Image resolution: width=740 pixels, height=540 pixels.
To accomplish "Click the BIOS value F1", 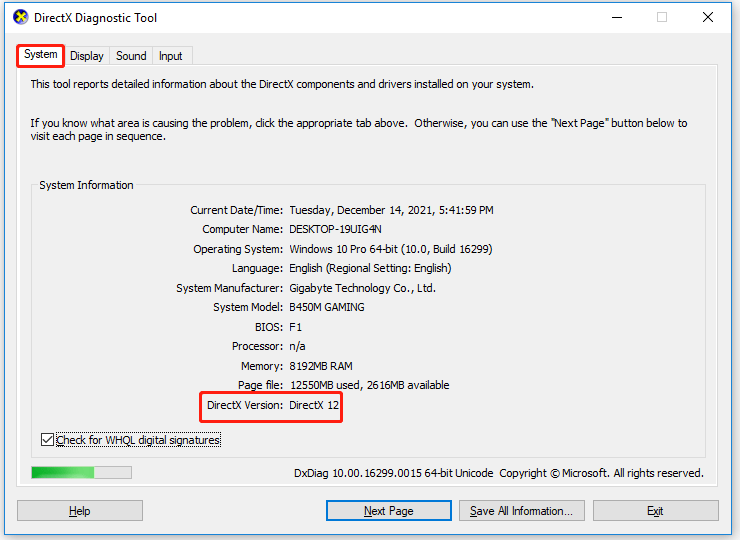I will click(295, 327).
